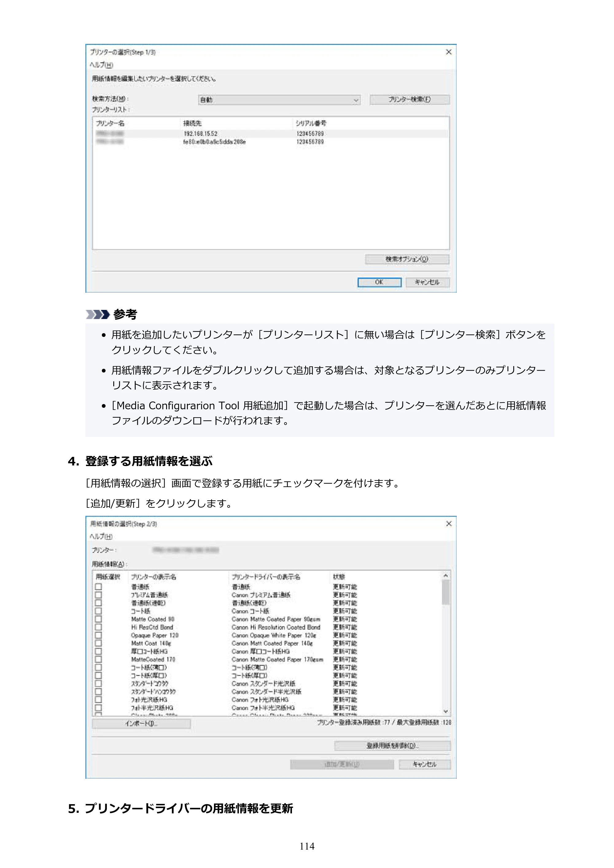
Task: Click scroll-up arrow of paper list
Action: (x=446, y=576)
